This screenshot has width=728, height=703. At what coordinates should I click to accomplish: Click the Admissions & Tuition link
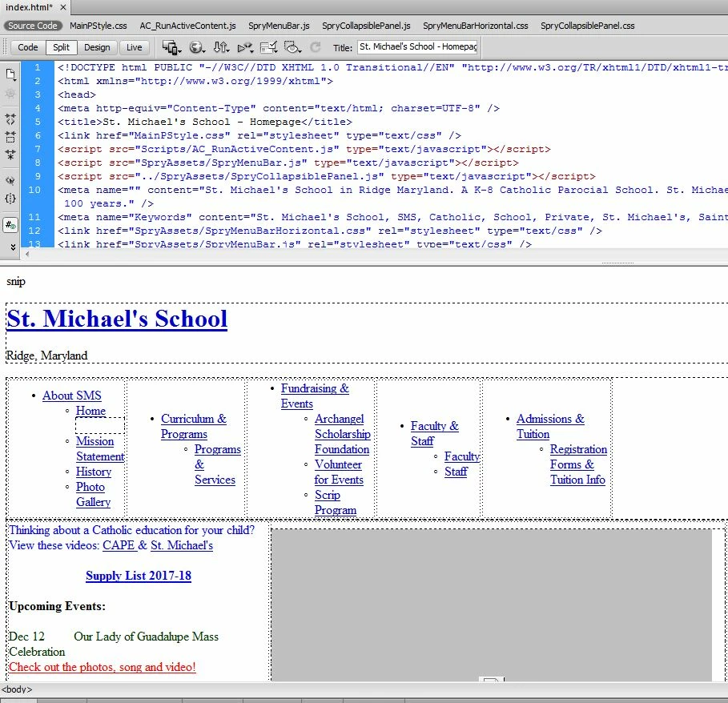pos(550,426)
